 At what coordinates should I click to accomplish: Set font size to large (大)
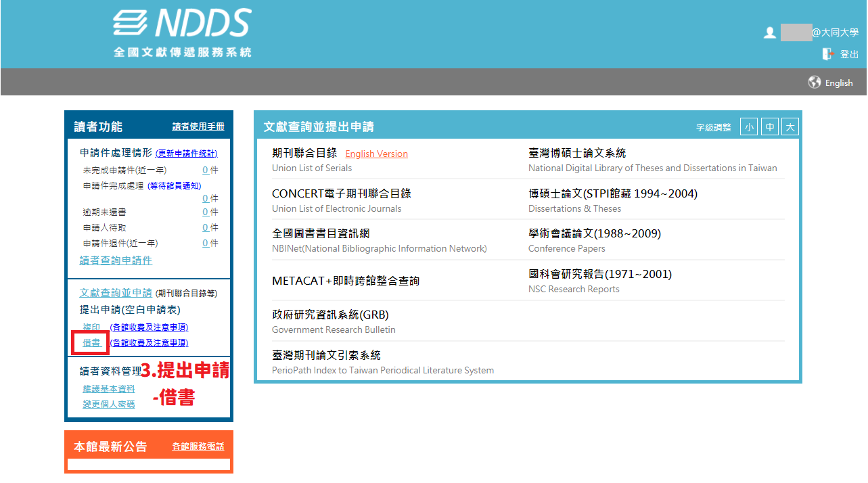click(x=790, y=127)
